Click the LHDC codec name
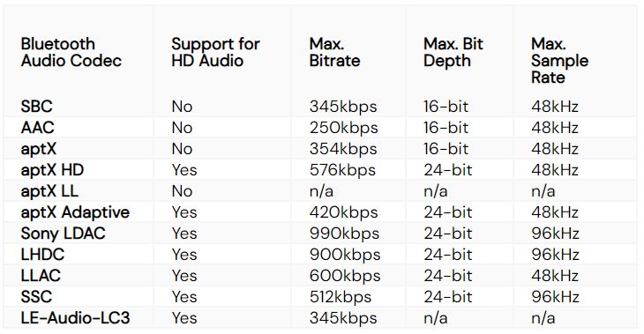644x334 pixels. (x=42, y=255)
